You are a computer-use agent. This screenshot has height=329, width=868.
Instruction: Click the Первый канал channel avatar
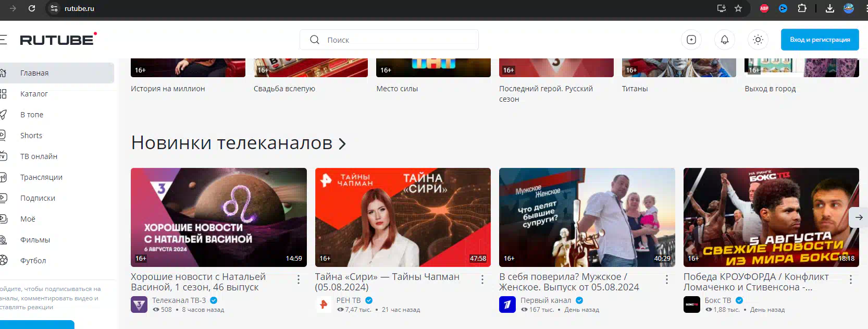tap(507, 304)
